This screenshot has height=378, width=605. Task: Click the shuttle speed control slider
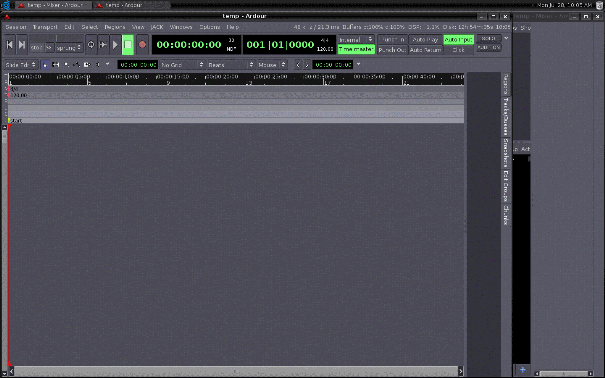pos(56,38)
